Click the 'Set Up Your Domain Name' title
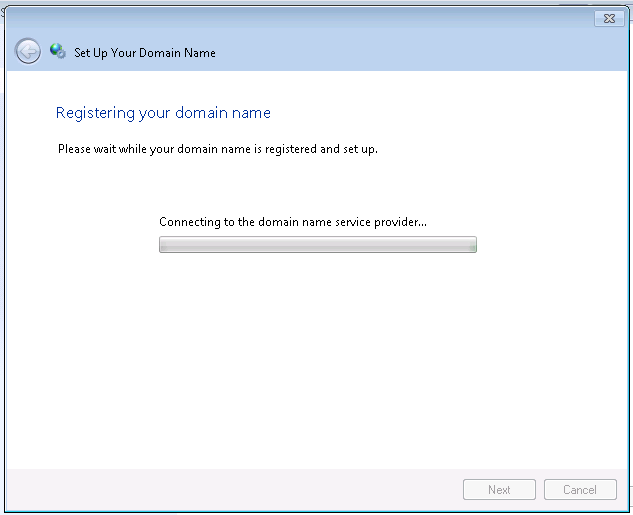 (145, 53)
